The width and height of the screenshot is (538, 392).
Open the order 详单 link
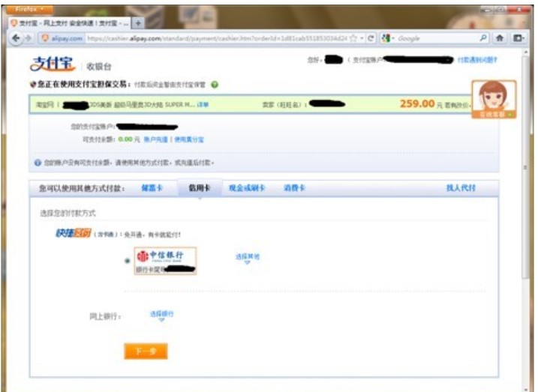[x=203, y=104]
